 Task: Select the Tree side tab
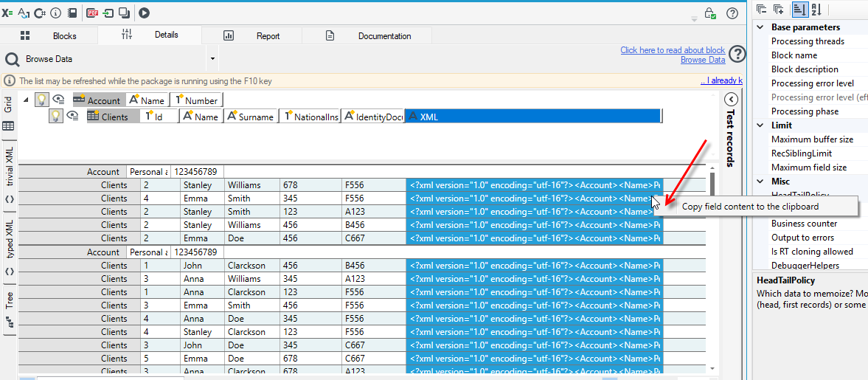10,310
